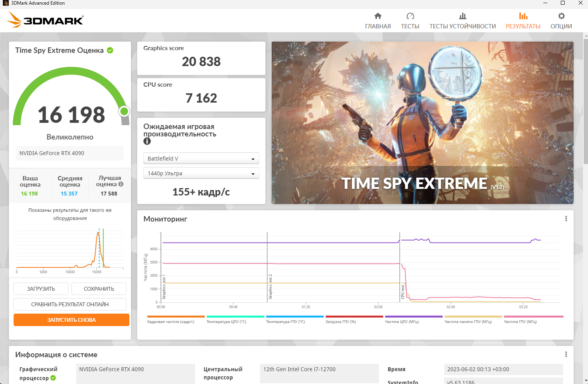Click the Великолепно rating label
Screen dimensions: 588x384
click(70, 137)
